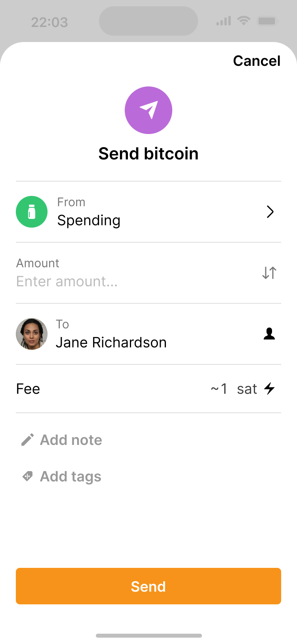Viewport: 297px width, 644px height.
Task: Click the pencil icon beside Add note
Action: 27,440
